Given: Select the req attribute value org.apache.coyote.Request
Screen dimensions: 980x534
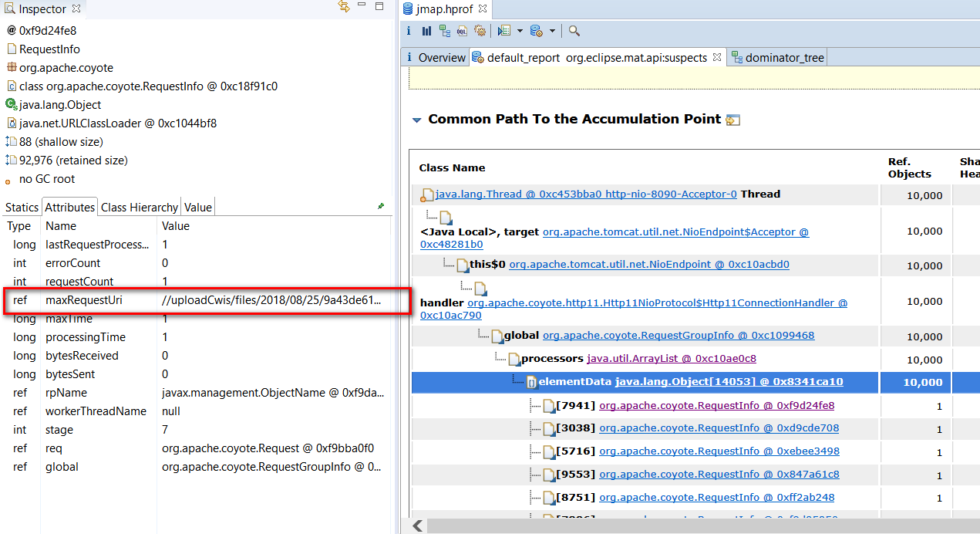Looking at the screenshot, I should [x=268, y=448].
